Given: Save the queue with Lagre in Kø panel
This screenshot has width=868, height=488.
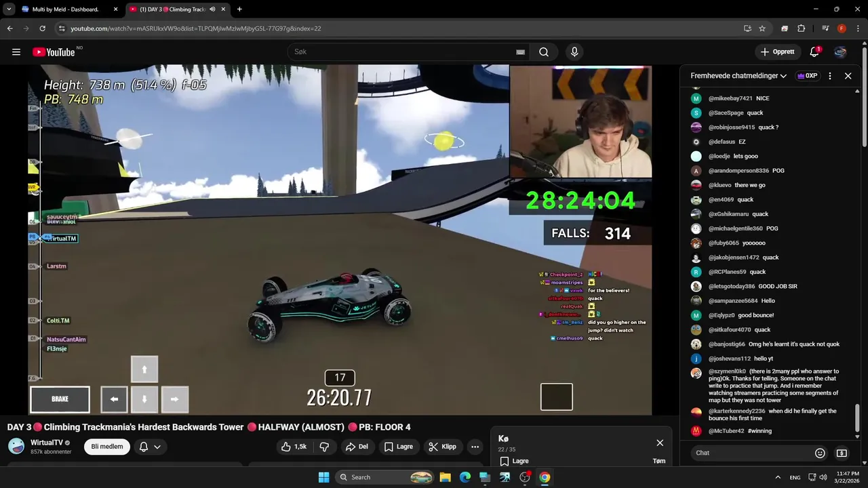Looking at the screenshot, I should coord(515,461).
